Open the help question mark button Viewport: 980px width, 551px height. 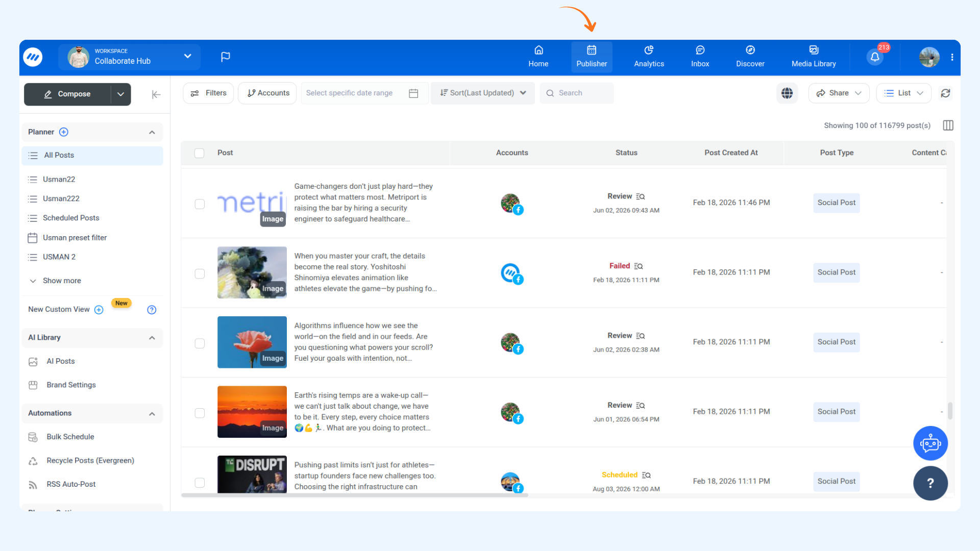[930, 483]
